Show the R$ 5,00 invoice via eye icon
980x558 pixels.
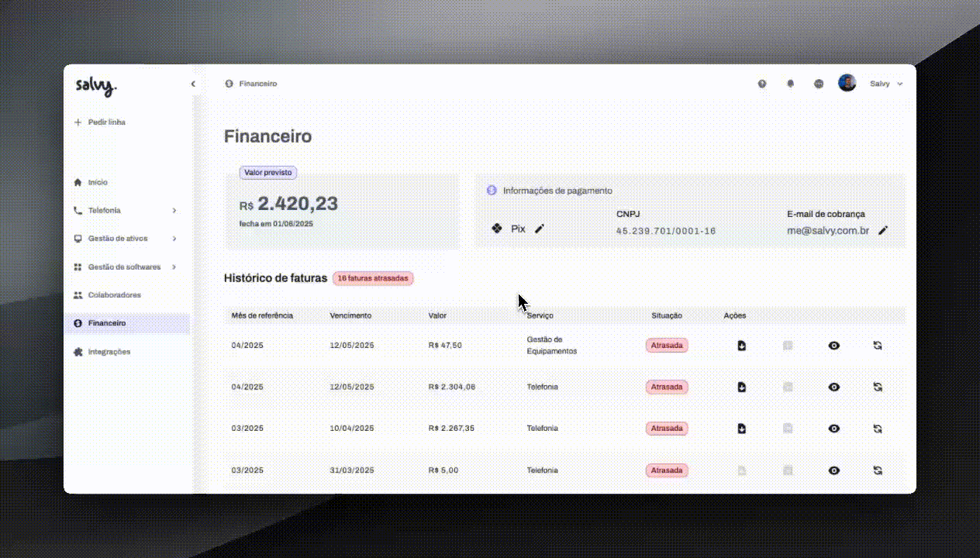pyautogui.click(x=833, y=470)
